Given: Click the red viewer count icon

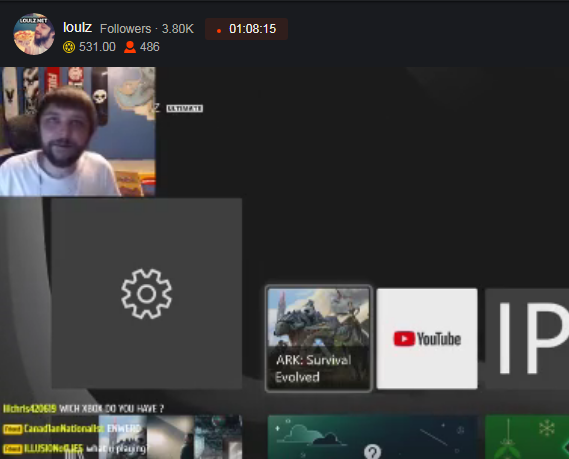Looking at the screenshot, I should pos(130,47).
